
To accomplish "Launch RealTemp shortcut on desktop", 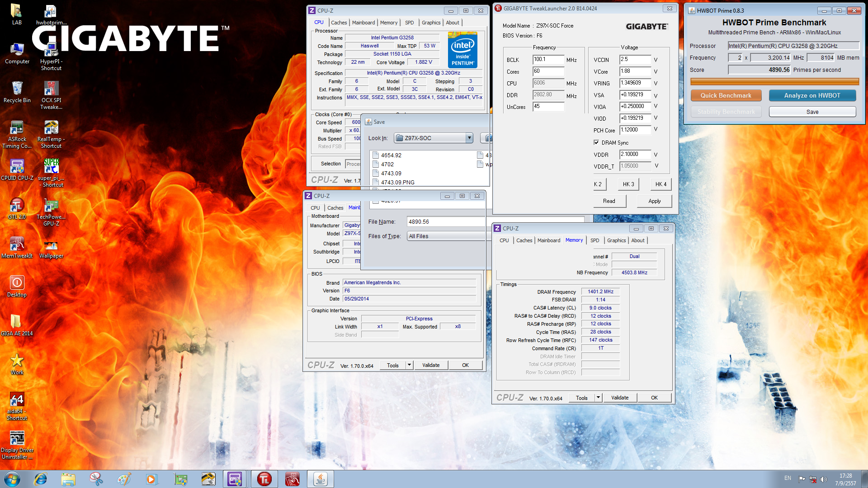I will coord(51,134).
